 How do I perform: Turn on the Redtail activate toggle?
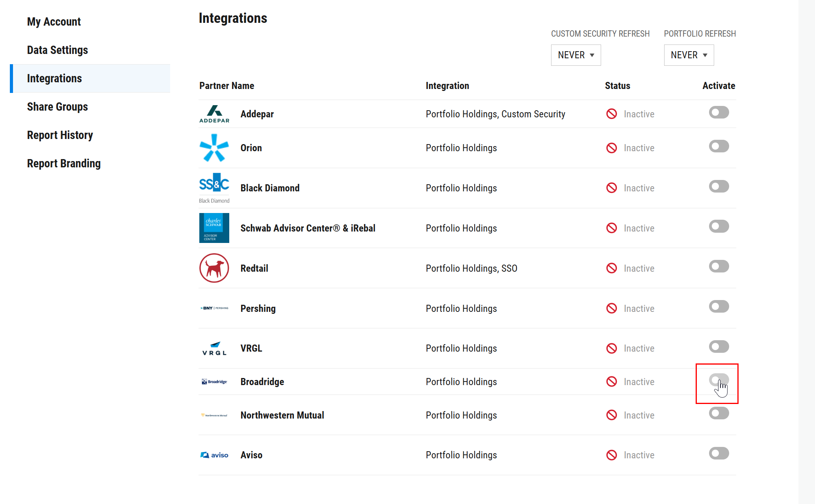[719, 267]
